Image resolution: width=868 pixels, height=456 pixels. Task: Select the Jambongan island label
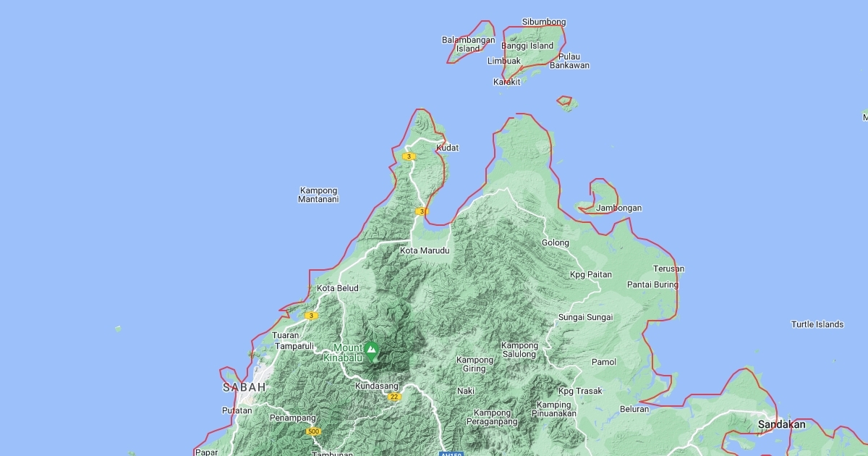[619, 208]
